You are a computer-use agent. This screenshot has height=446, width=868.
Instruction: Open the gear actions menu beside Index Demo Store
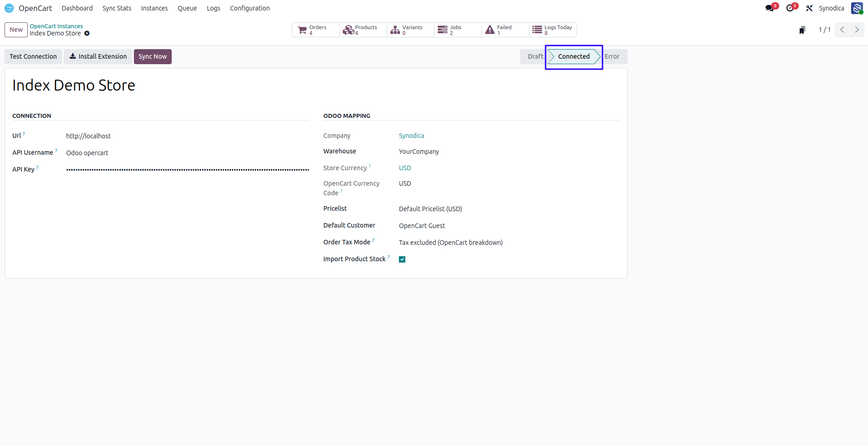[87, 33]
